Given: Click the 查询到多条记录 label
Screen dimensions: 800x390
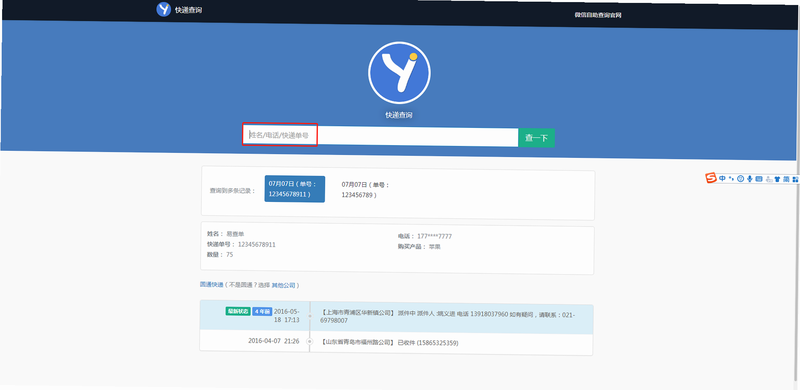Looking at the screenshot, I should pyautogui.click(x=232, y=191).
